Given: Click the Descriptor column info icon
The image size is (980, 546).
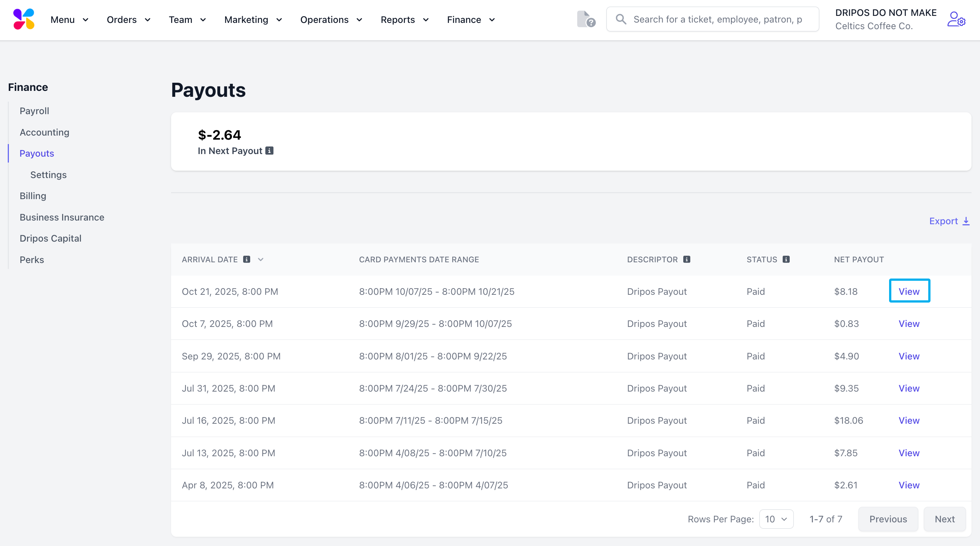Looking at the screenshot, I should click(686, 259).
